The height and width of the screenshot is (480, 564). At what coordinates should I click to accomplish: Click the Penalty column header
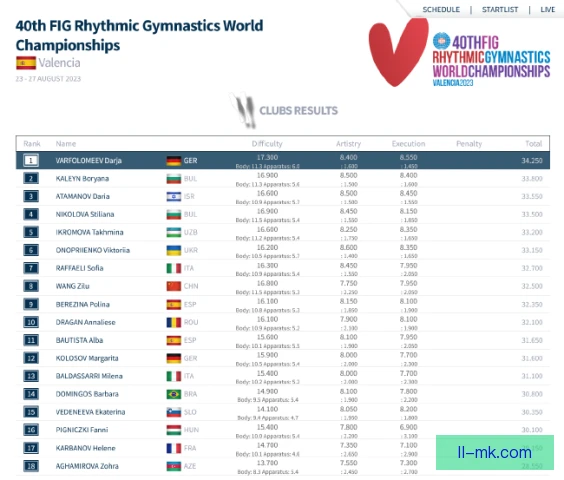pyautogui.click(x=469, y=144)
